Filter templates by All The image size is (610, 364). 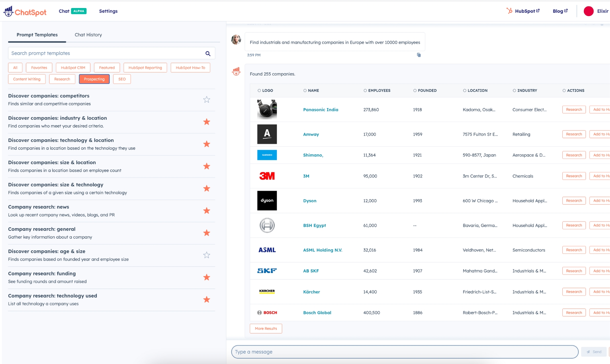click(x=15, y=67)
